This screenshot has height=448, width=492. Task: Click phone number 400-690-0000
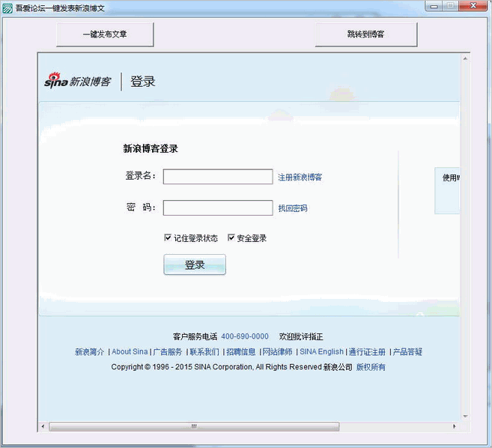point(245,336)
